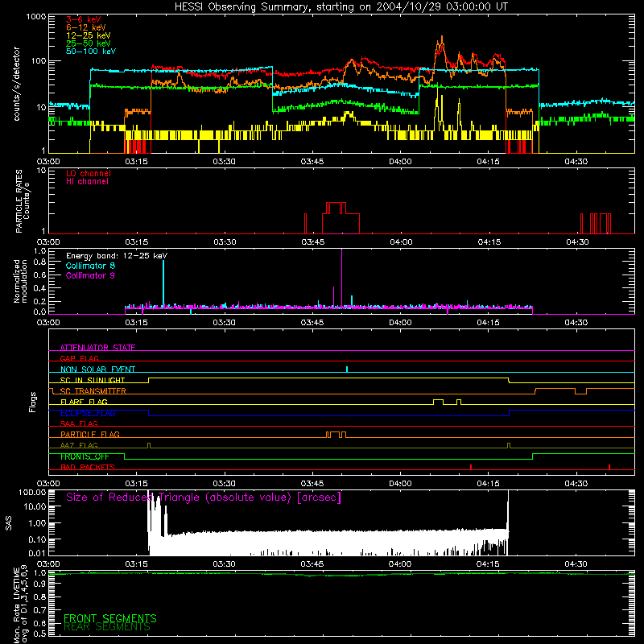Click the ECLIPSE_FLAG label
The image size is (644, 644).
(88, 413)
